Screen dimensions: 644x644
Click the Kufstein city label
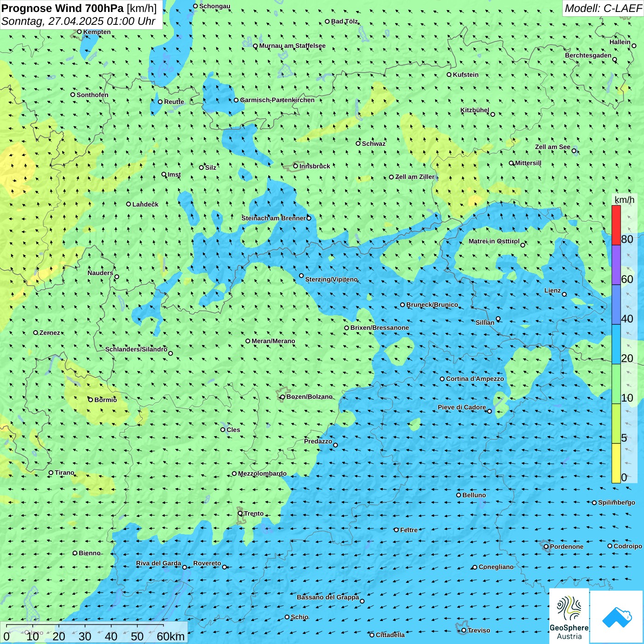466,75
